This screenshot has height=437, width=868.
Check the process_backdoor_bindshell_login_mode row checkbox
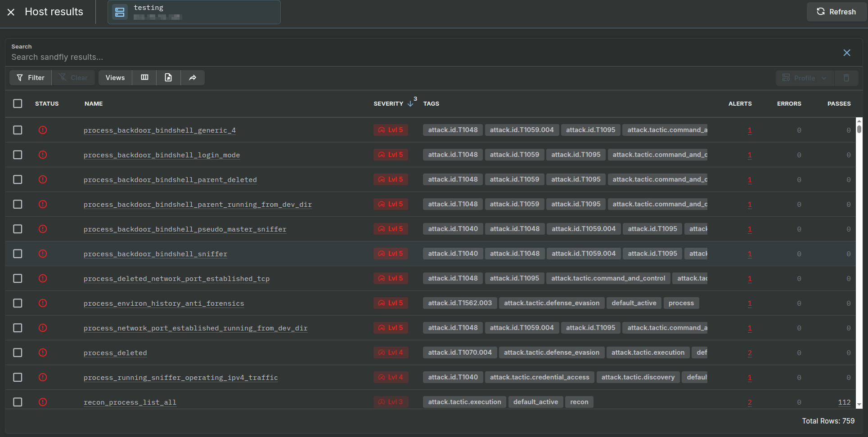(18, 155)
